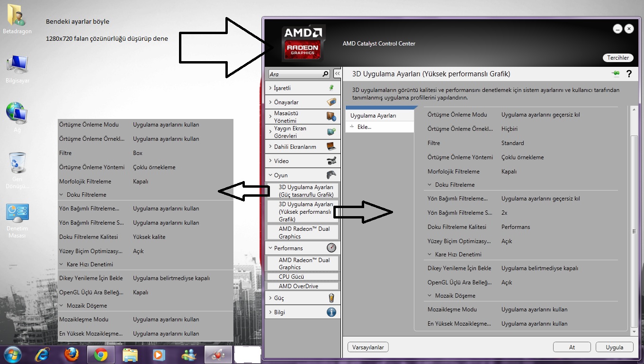This screenshot has height=364, width=644.
Task: Launch Internet Explorer from the taskbar
Action: [x=43, y=355]
